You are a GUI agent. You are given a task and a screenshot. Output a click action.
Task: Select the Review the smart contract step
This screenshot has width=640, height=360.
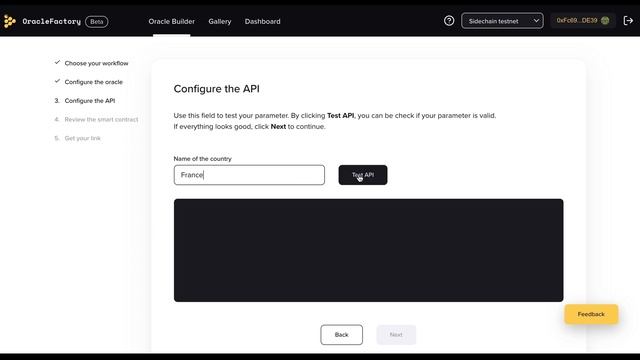click(101, 120)
